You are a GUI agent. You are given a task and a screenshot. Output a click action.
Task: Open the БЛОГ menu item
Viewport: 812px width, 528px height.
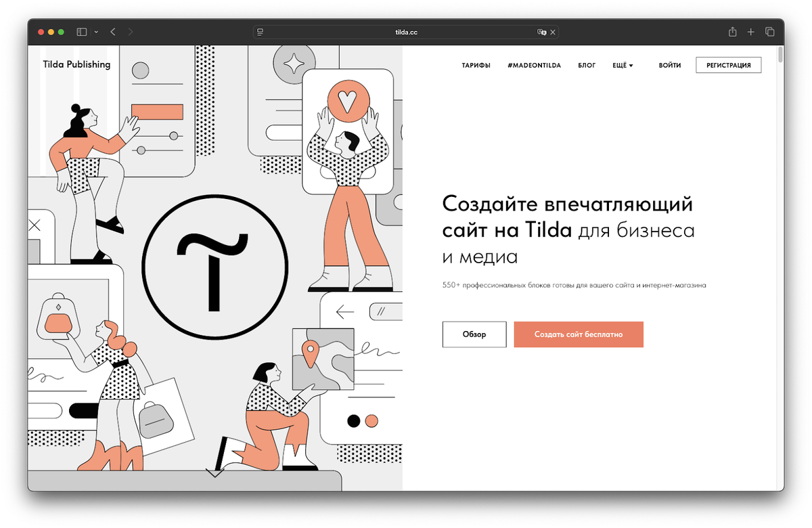point(587,65)
